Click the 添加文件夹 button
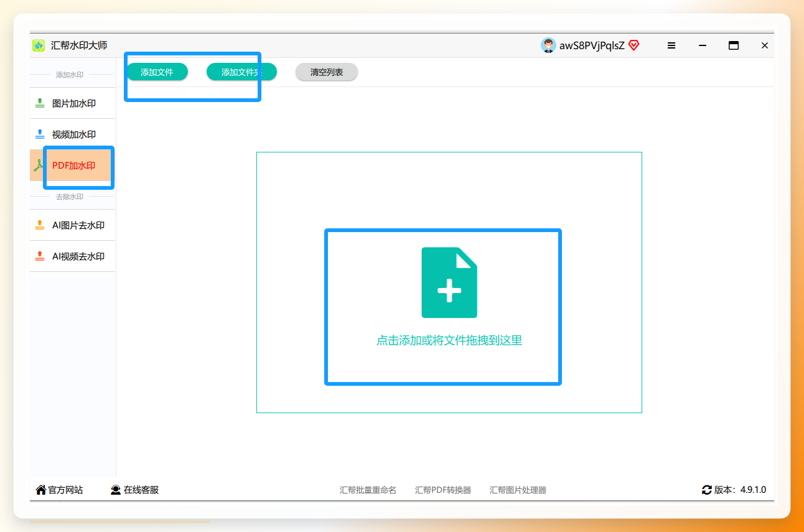Viewport: 804px width, 532px height. click(241, 72)
